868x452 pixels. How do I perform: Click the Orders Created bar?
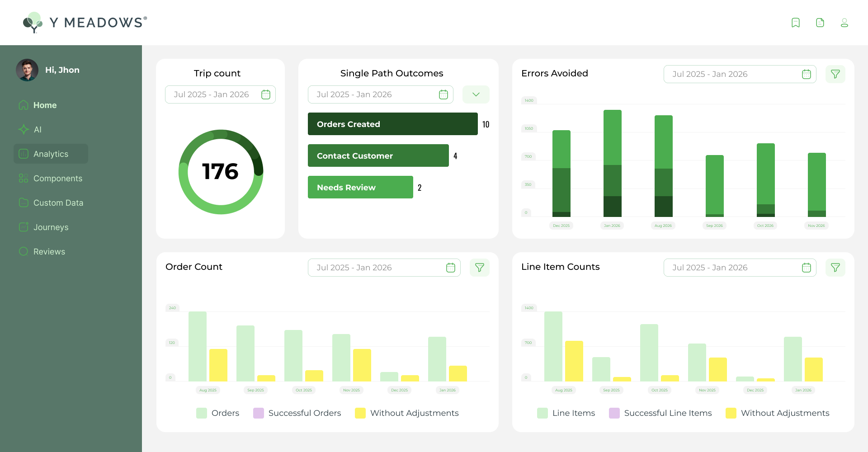point(392,124)
